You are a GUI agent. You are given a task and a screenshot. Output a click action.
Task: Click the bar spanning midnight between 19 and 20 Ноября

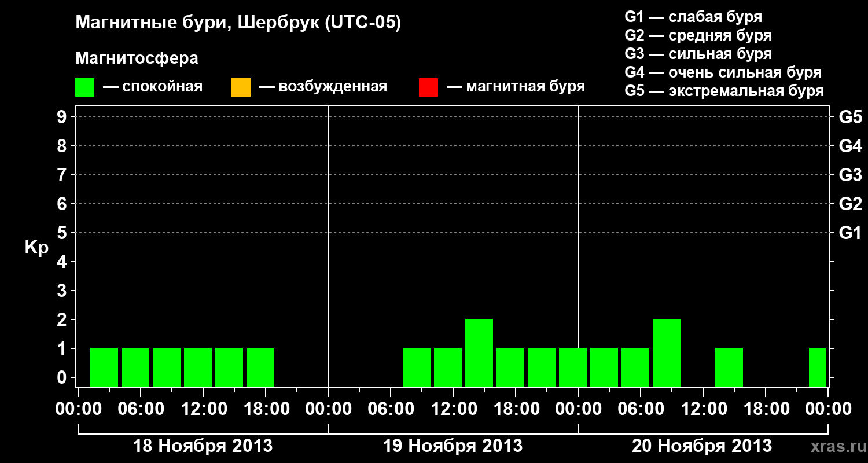pos(573,367)
